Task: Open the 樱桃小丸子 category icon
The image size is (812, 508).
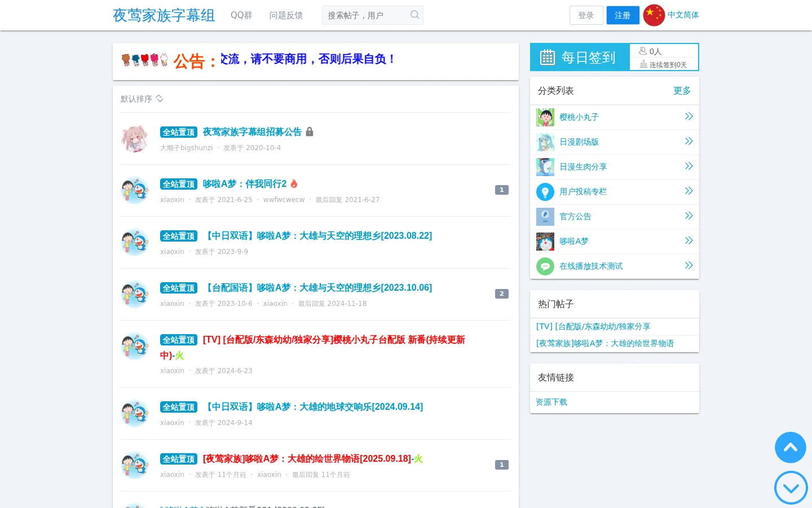Action: [545, 117]
